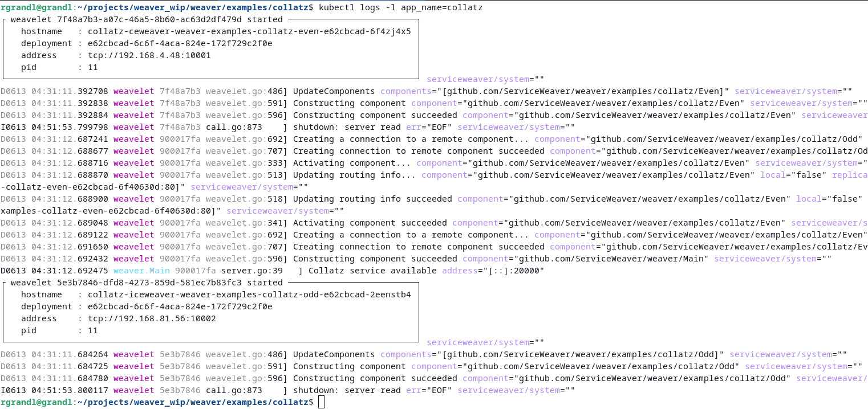Click "UpdateComponents" on the 7f48a7b3 line

334,91
